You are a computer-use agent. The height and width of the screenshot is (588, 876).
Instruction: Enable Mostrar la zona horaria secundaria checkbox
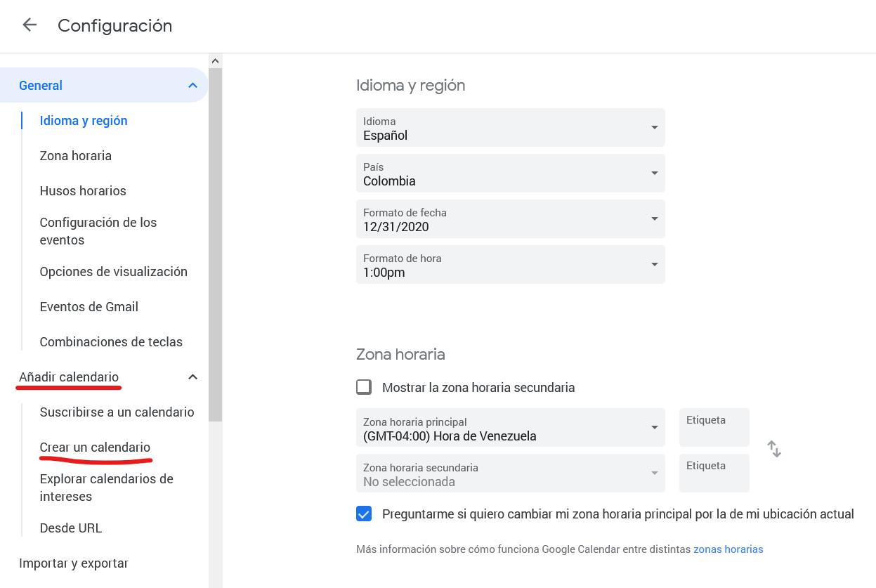coord(364,387)
